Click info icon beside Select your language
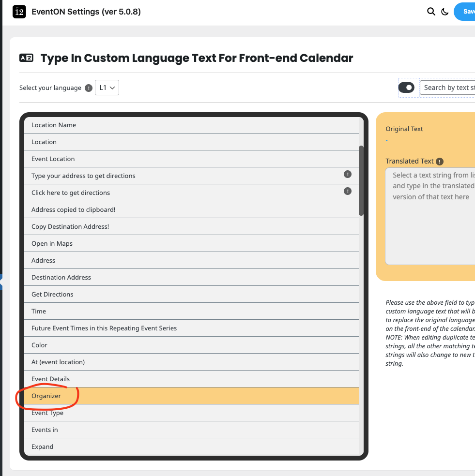The height and width of the screenshot is (476, 475). 89,88
